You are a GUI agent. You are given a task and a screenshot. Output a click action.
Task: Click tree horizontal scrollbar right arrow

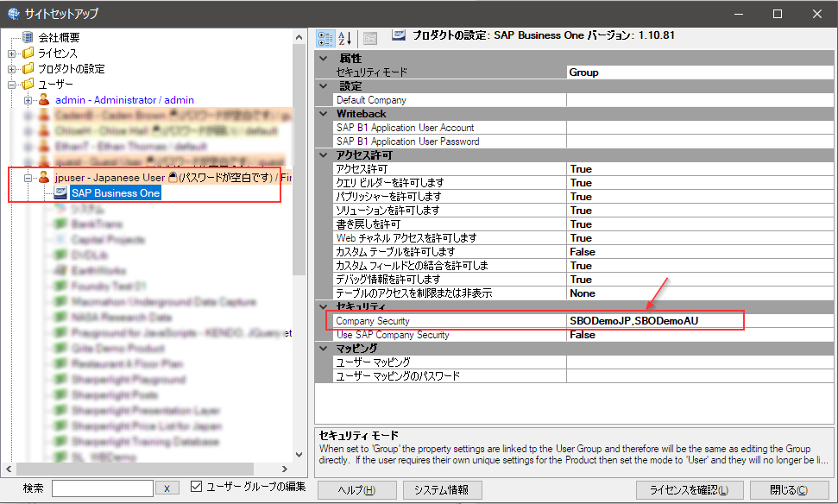(285, 469)
